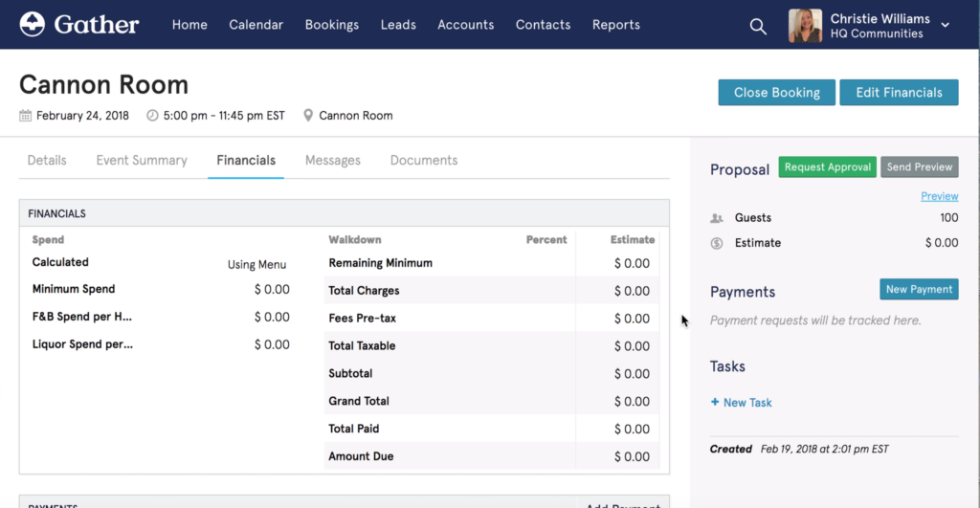
Task: Expand the user account dropdown chevron
Action: point(946,26)
